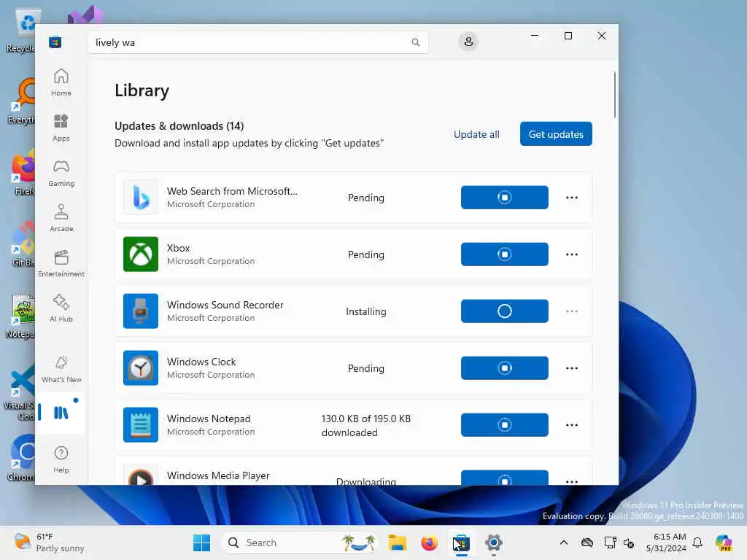Open the Arcade section
The height and width of the screenshot is (560, 747).
pyautogui.click(x=61, y=218)
